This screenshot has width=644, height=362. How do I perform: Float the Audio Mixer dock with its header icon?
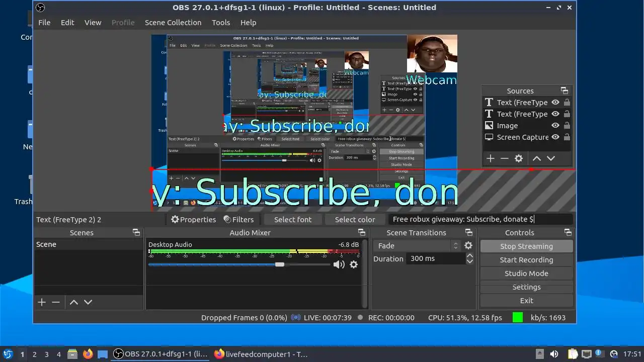click(361, 232)
